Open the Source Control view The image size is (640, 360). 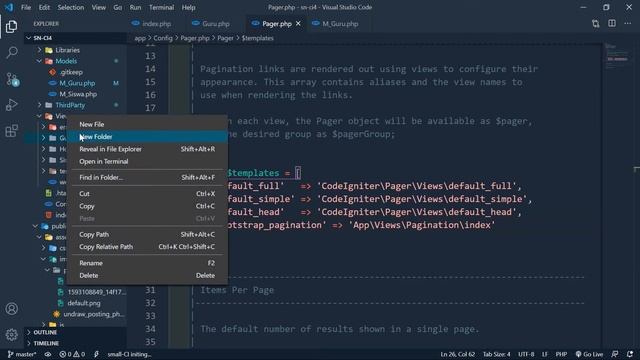point(11,79)
